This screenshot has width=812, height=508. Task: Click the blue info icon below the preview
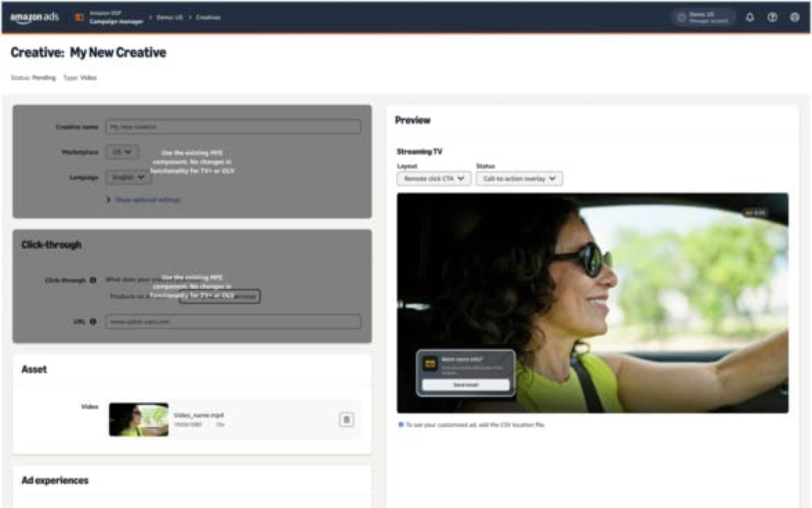coord(401,425)
